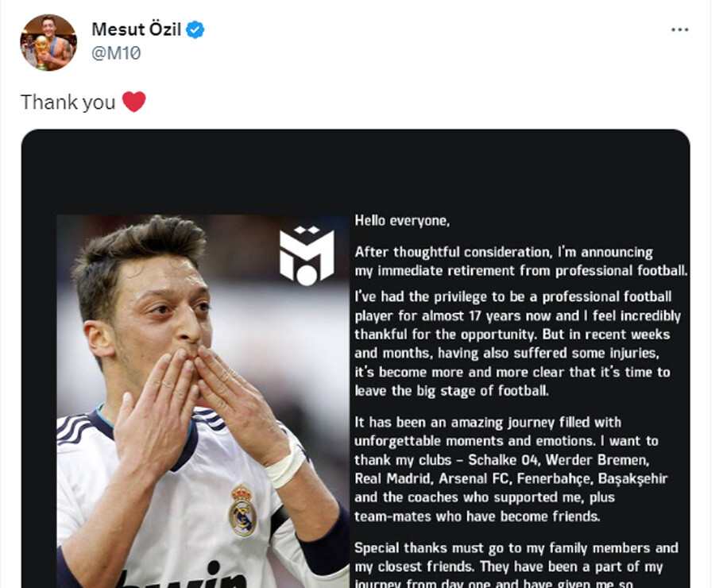Click the red heart emoji

[x=134, y=102]
